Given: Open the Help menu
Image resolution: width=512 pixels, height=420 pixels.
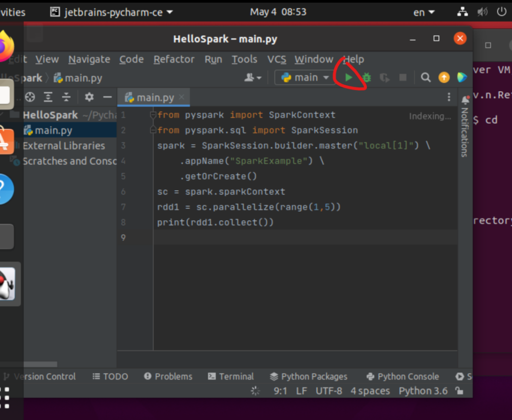Looking at the screenshot, I should [354, 59].
